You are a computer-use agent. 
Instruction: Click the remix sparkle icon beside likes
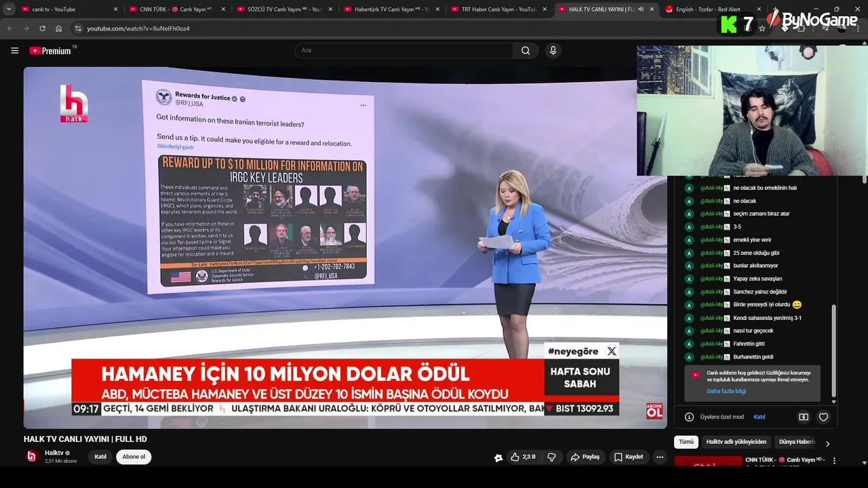click(x=498, y=457)
